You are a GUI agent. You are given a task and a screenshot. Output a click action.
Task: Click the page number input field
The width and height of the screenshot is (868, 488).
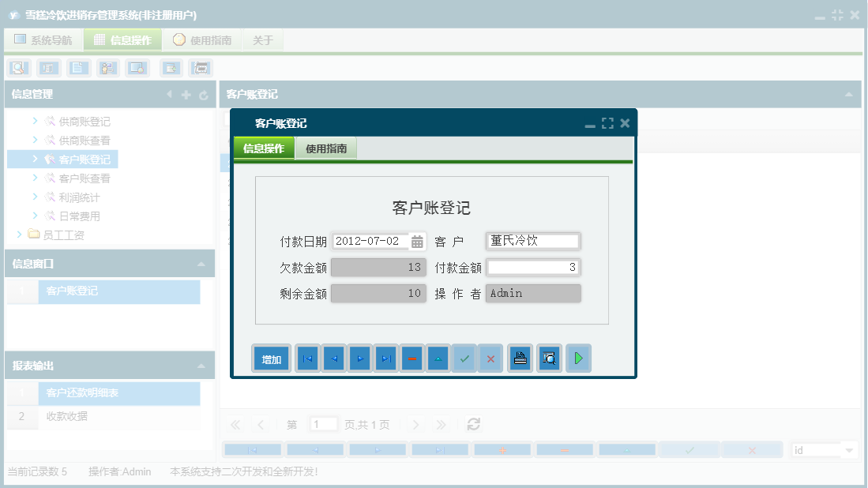tap(323, 424)
